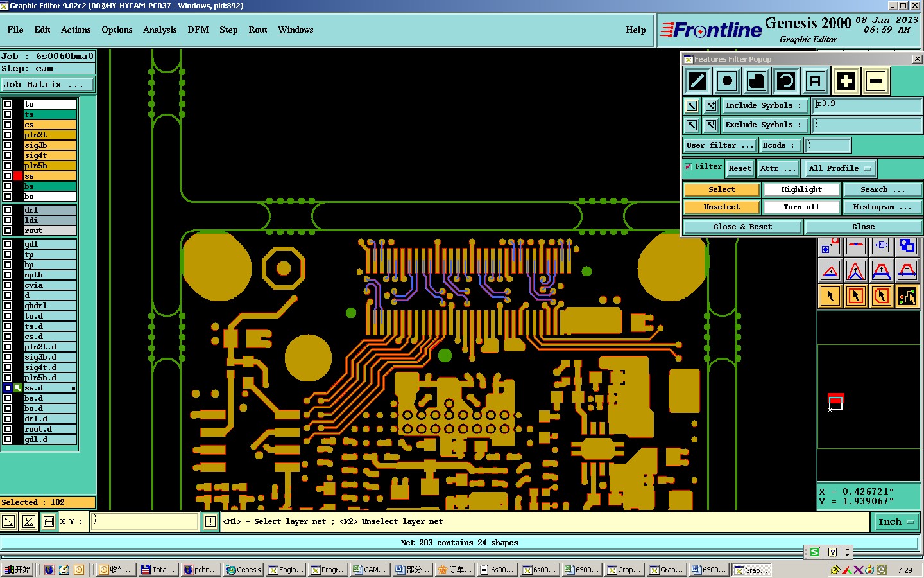Screen dimensions: 924x578
Task: Click the Reset filter button
Action: tap(739, 168)
